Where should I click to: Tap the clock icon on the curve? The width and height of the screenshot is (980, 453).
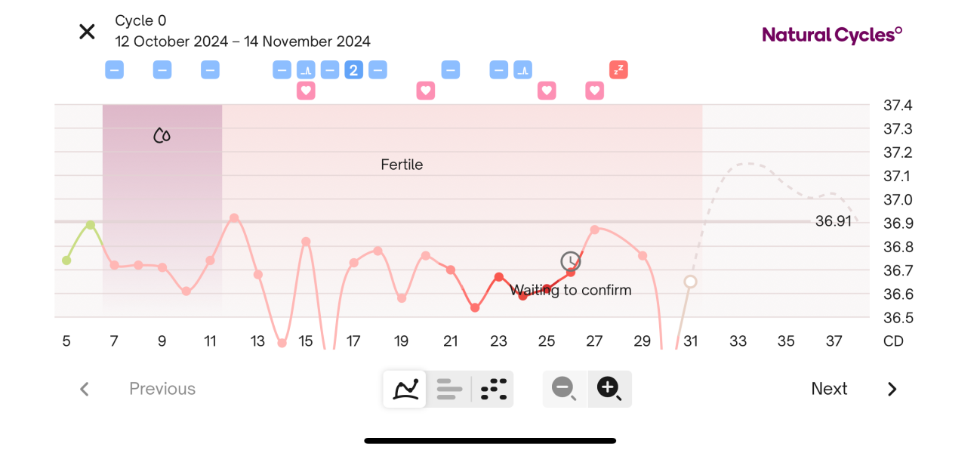pyautogui.click(x=571, y=262)
